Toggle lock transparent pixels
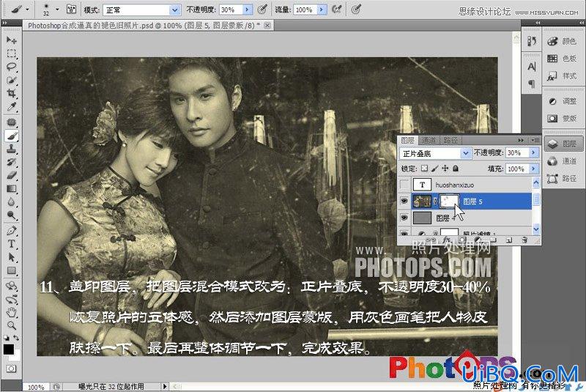 pyautogui.click(x=424, y=169)
